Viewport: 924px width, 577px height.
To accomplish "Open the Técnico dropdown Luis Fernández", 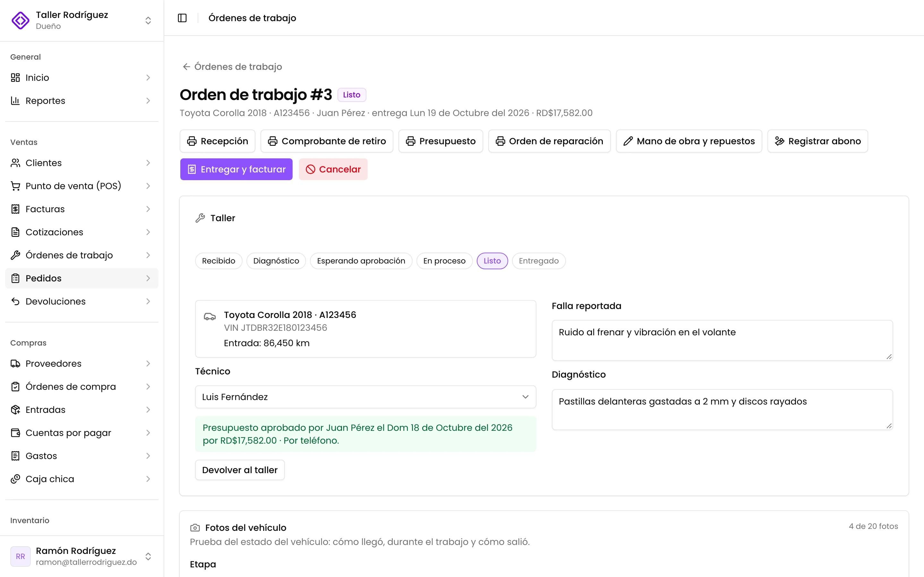I will [x=365, y=397].
